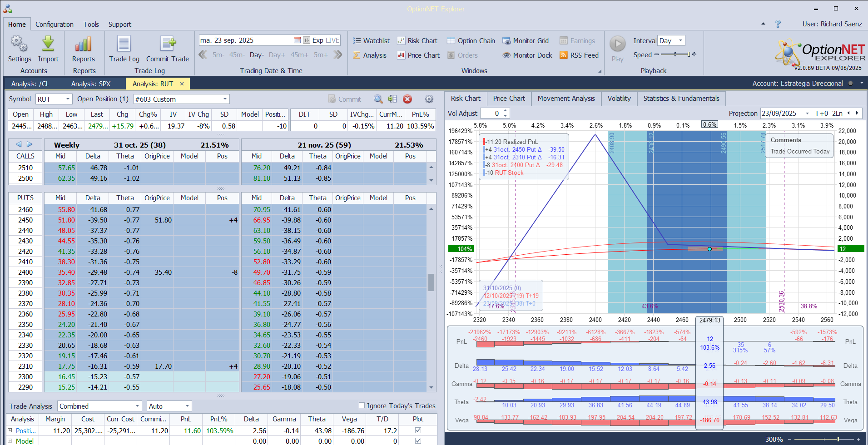The width and height of the screenshot is (868, 445).
Task: Open the Monitor Dock window
Action: point(527,55)
